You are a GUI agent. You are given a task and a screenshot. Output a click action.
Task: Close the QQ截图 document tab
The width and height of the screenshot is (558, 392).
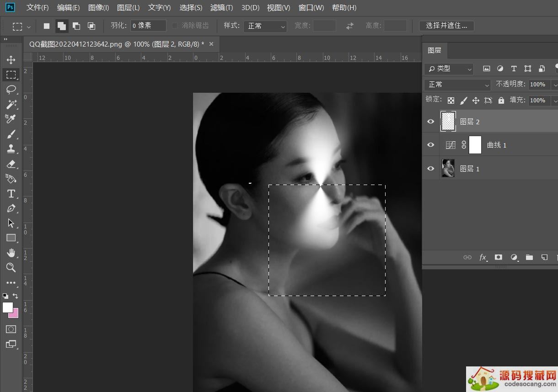(x=211, y=44)
